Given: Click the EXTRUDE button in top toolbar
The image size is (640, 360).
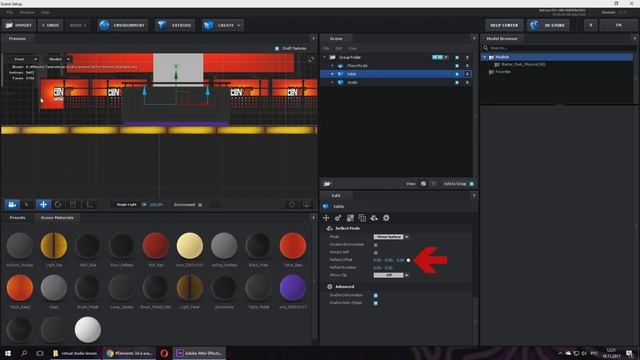Looking at the screenshot, I should (175, 25).
